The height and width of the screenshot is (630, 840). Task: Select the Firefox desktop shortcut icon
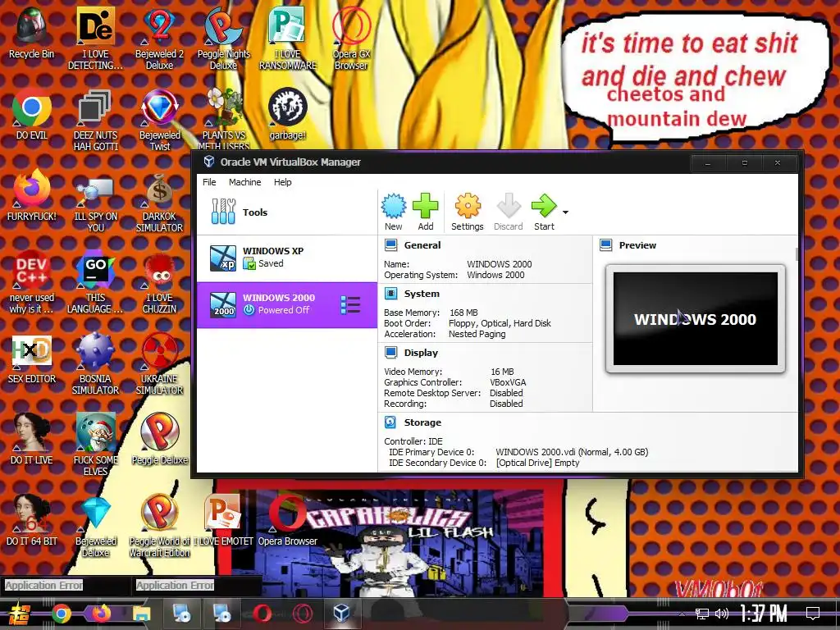32,195
